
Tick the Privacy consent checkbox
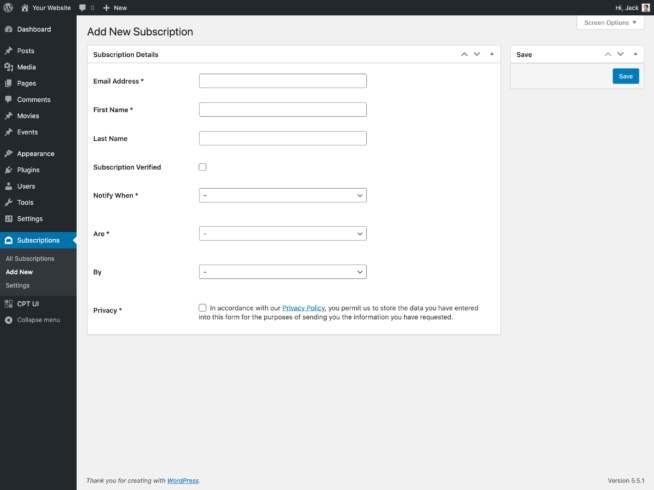point(203,308)
